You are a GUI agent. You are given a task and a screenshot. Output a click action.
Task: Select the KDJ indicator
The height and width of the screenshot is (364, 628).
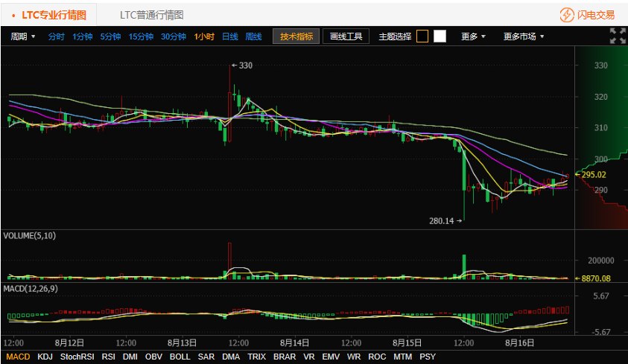pos(45,357)
